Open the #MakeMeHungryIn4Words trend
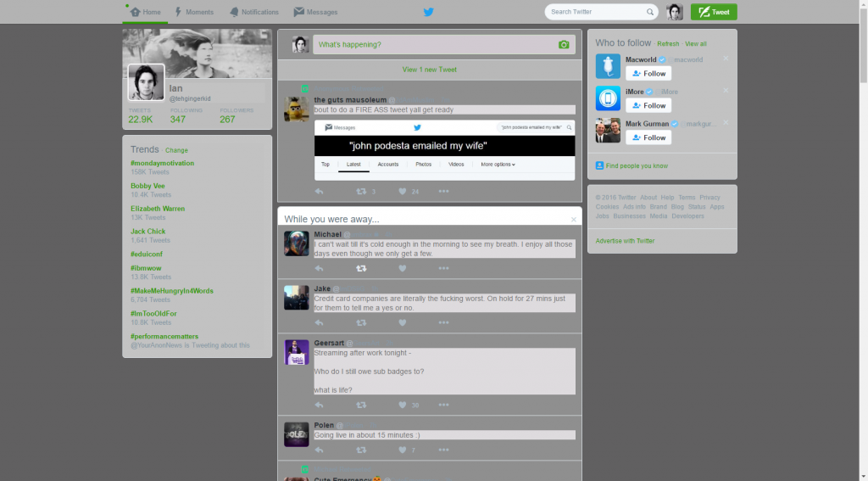Screen dimensions: 868x481 click(171, 291)
